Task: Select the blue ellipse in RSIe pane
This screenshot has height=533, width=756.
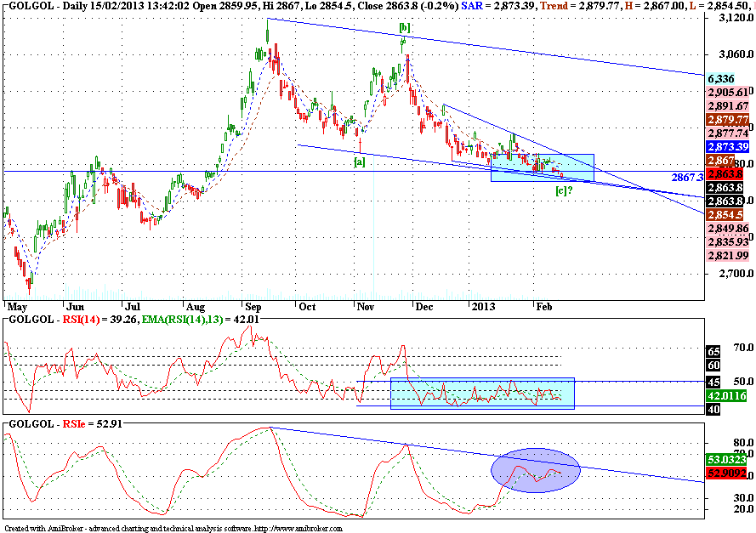Action: [x=536, y=470]
